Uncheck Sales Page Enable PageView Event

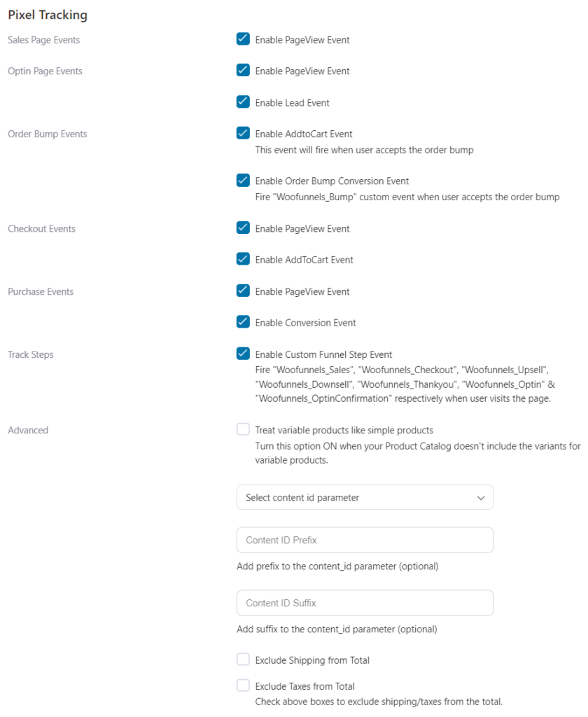[243, 39]
